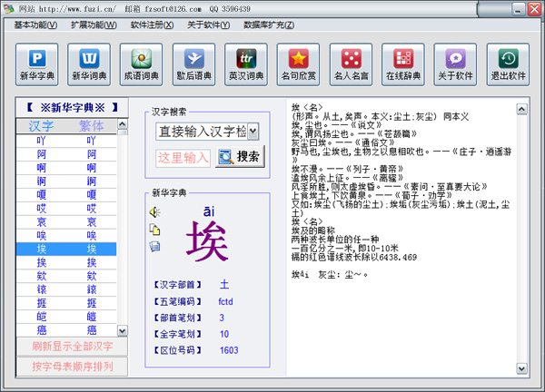The height and width of the screenshot is (392, 545).
Task: Click the 汉字部首 value 土
Action: tap(224, 284)
